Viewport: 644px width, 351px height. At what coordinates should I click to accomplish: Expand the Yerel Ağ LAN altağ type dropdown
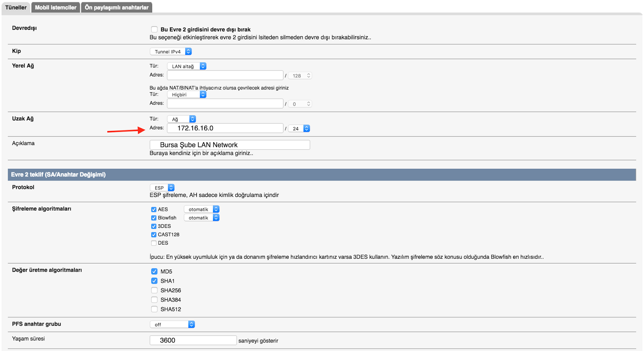pos(187,66)
